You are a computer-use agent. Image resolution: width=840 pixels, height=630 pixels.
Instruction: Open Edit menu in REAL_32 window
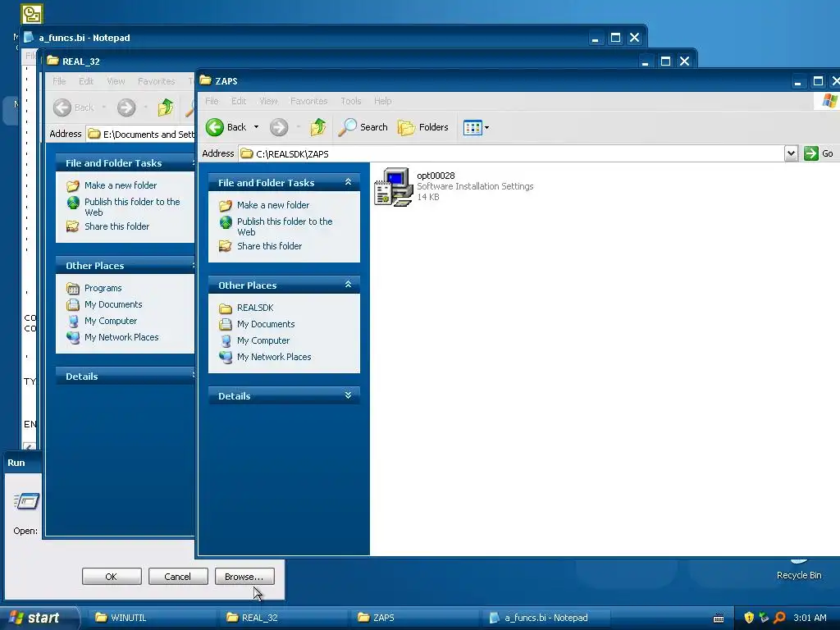point(85,81)
